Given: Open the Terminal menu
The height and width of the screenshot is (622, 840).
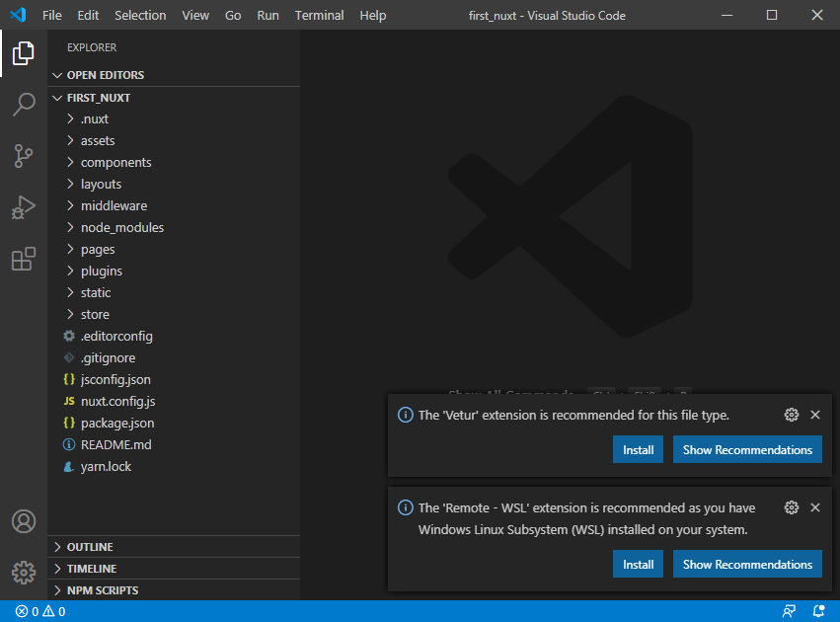Looking at the screenshot, I should point(319,15).
